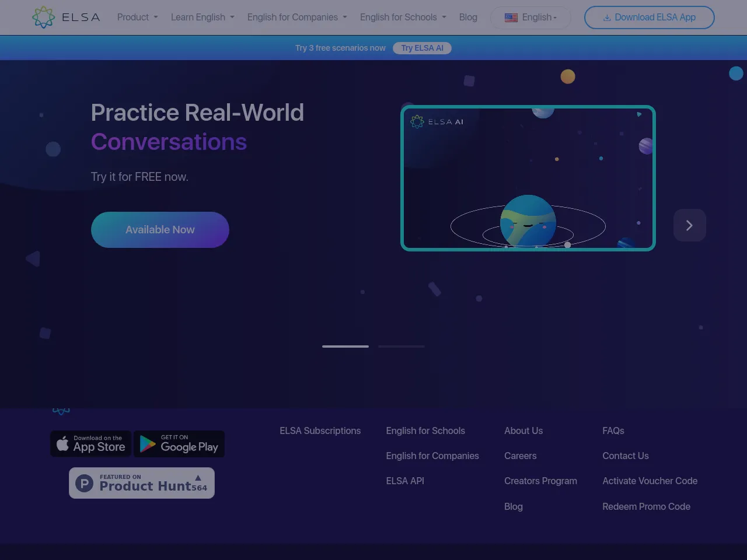Open the Blog nav item
This screenshot has width=747, height=560.
468,17
